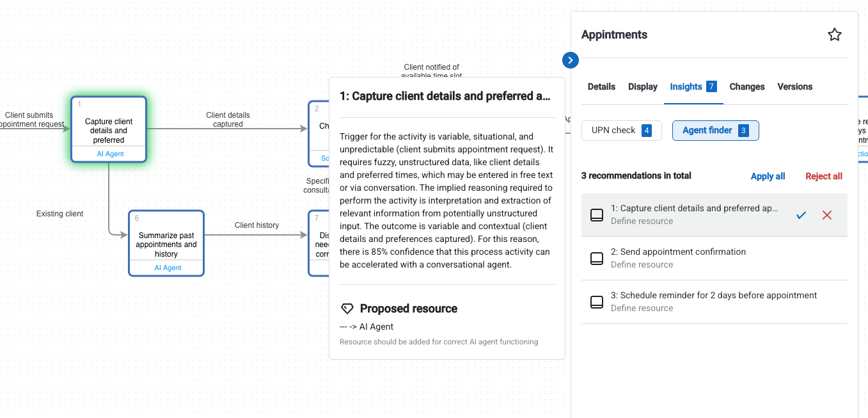Click the Client submits appointment request label
868x418 pixels.
pyautogui.click(x=31, y=120)
